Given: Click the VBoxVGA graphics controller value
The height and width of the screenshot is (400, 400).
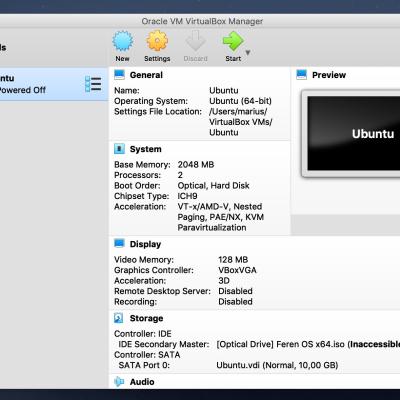Looking at the screenshot, I should point(237,270).
